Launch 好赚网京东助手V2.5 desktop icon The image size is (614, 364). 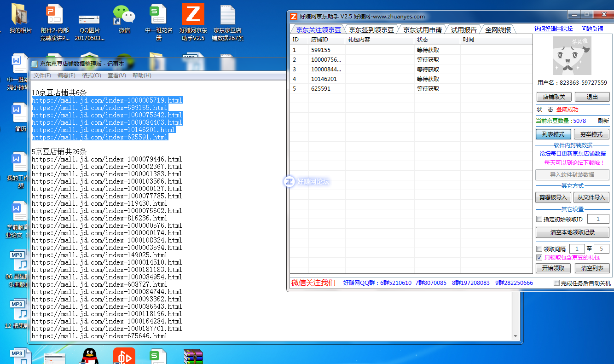pyautogui.click(x=193, y=22)
